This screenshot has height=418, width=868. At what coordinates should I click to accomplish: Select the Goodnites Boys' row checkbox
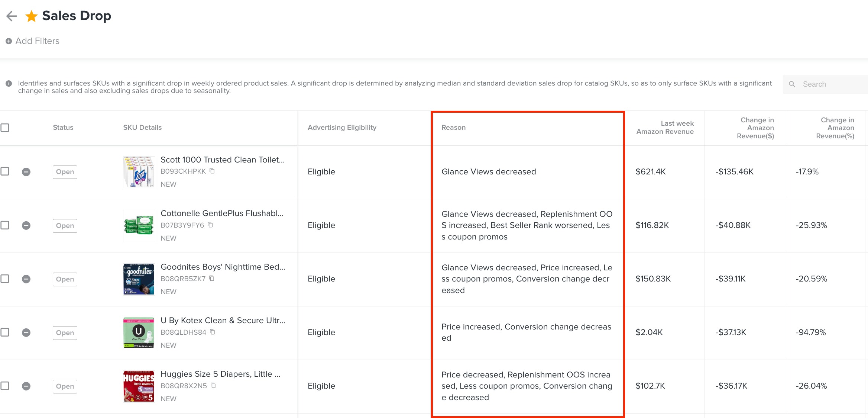pyautogui.click(x=5, y=279)
